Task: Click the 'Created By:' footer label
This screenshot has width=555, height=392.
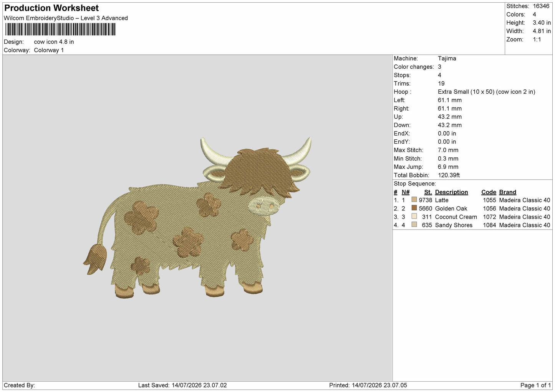Action: (19, 385)
